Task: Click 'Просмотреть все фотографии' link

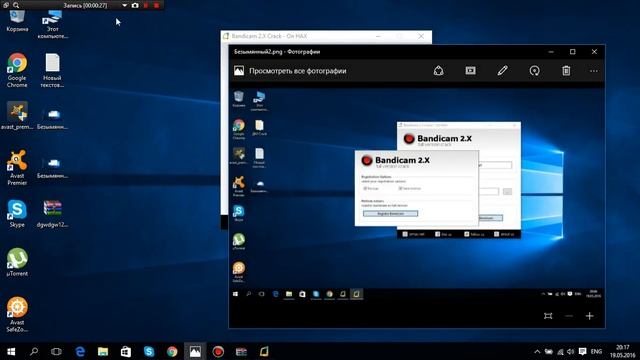Action: (298, 71)
